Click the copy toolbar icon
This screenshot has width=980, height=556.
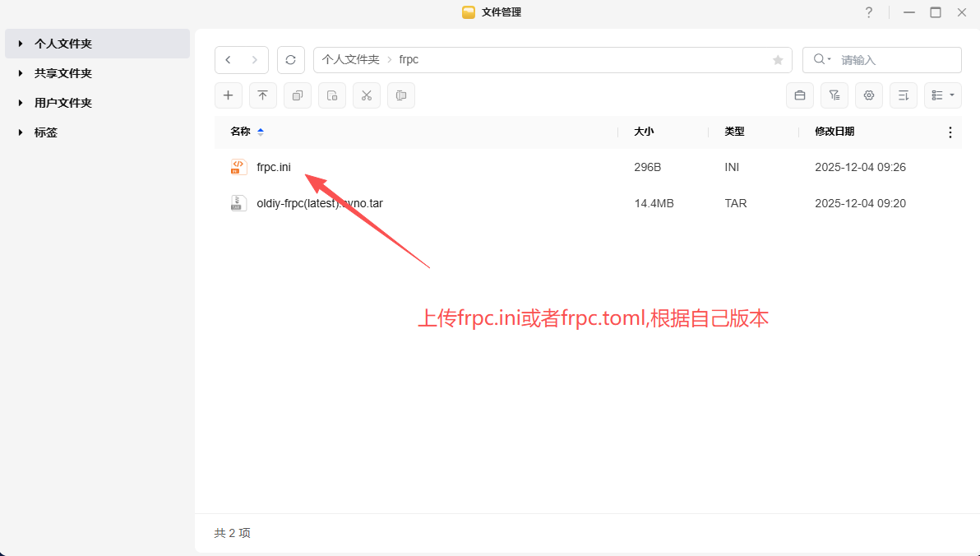[298, 95]
